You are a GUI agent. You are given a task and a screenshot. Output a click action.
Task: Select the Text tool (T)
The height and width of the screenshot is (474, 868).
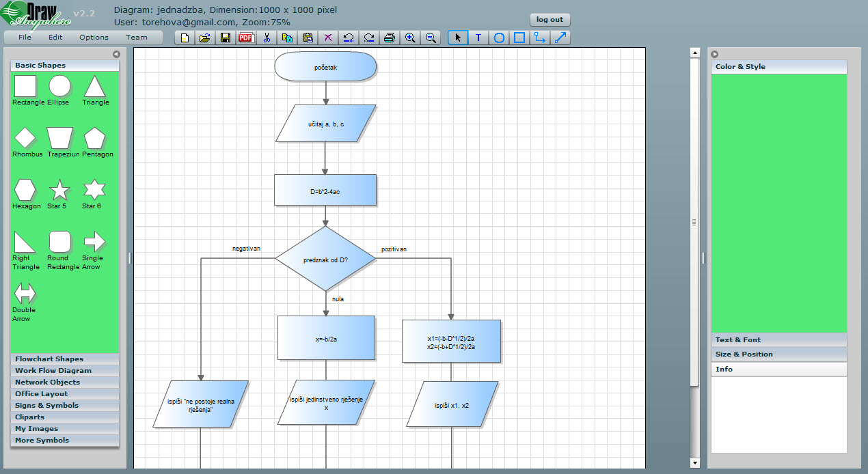click(478, 38)
